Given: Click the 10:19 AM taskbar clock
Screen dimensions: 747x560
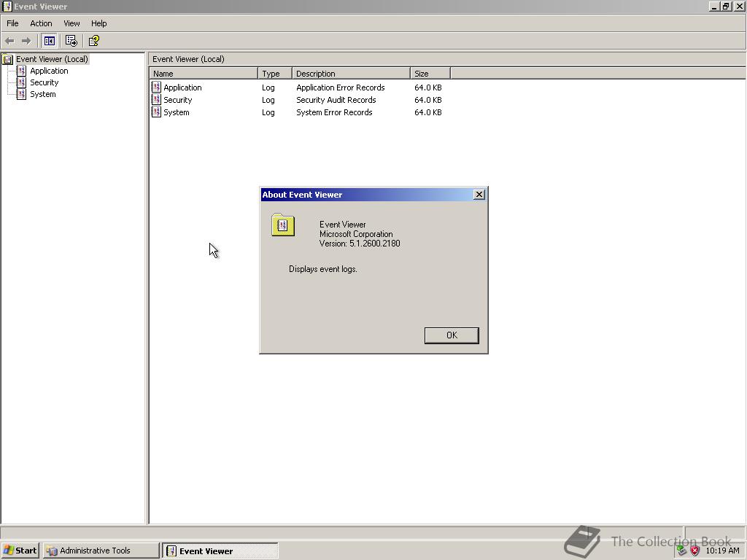Looking at the screenshot, I should [x=722, y=551].
